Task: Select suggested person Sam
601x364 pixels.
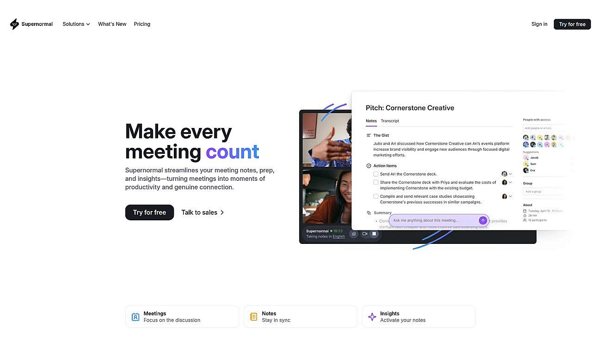Action: [x=530, y=164]
